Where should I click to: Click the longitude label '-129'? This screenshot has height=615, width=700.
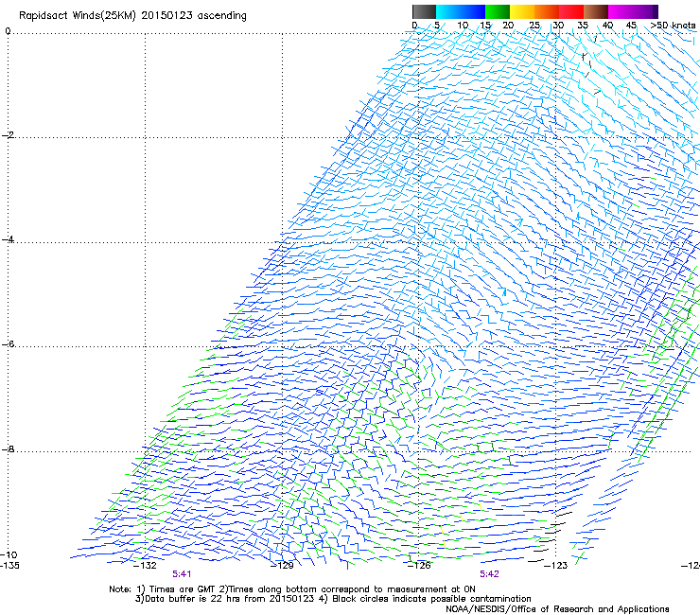pos(282,566)
